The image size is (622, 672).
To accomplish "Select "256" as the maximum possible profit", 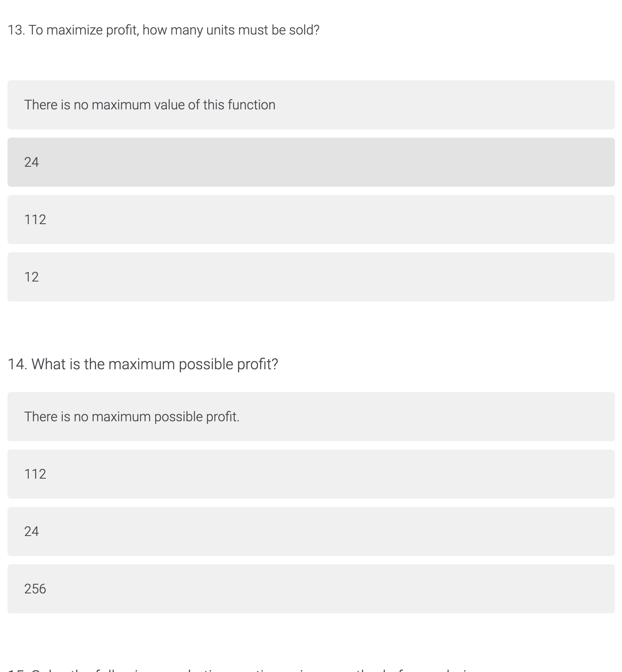I will (x=311, y=589).
